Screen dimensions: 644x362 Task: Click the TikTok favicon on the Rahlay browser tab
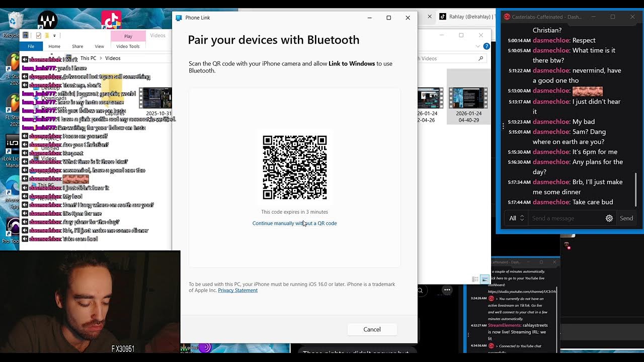click(443, 17)
